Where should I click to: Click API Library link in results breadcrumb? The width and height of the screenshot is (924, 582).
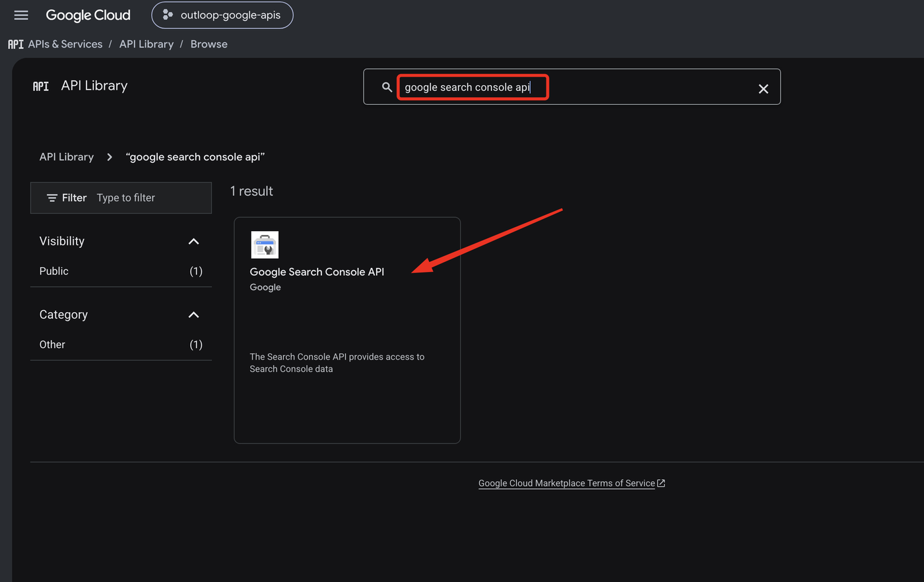[67, 157]
